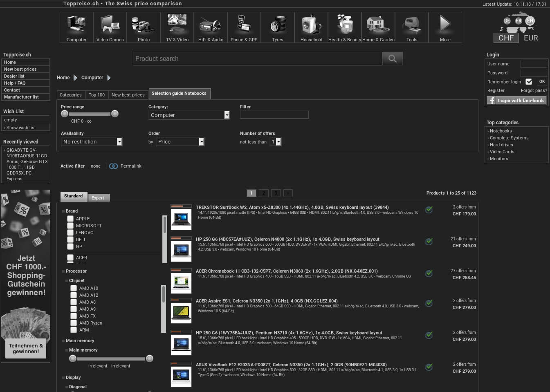The image size is (550, 392).
Task: Click the magnifier search button
Action: click(x=393, y=58)
